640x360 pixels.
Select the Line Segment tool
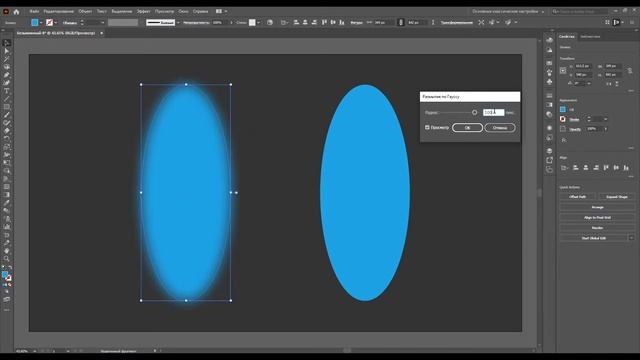pos(7,99)
